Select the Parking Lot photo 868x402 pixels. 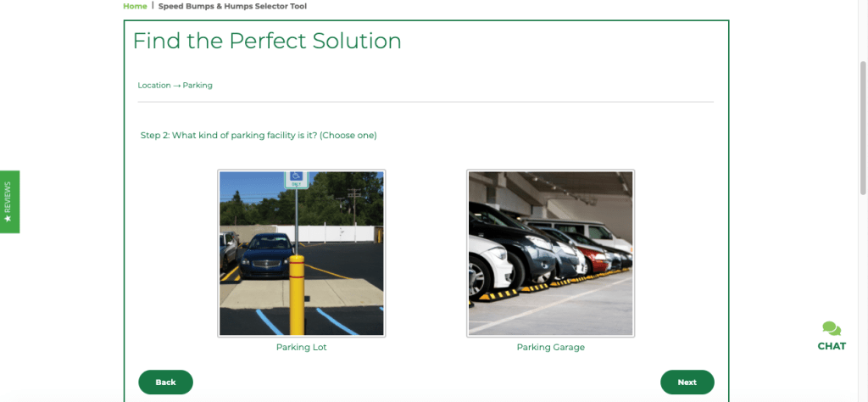point(302,253)
